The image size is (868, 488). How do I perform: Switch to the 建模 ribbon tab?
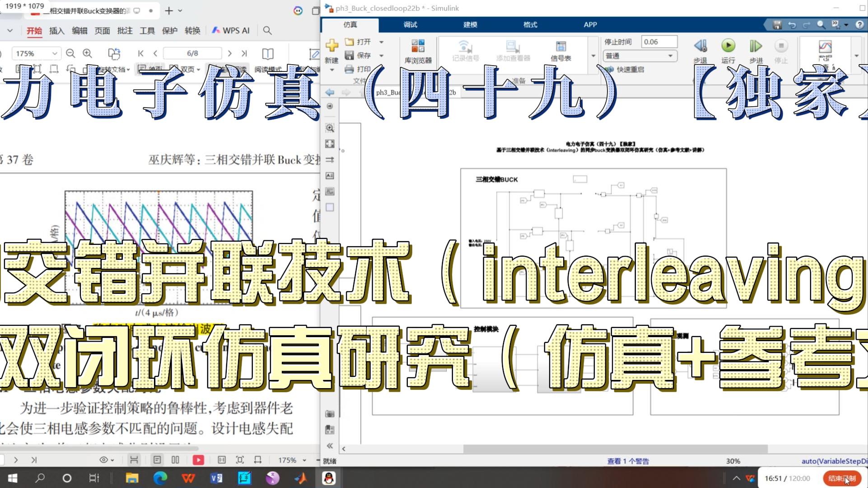[470, 24]
